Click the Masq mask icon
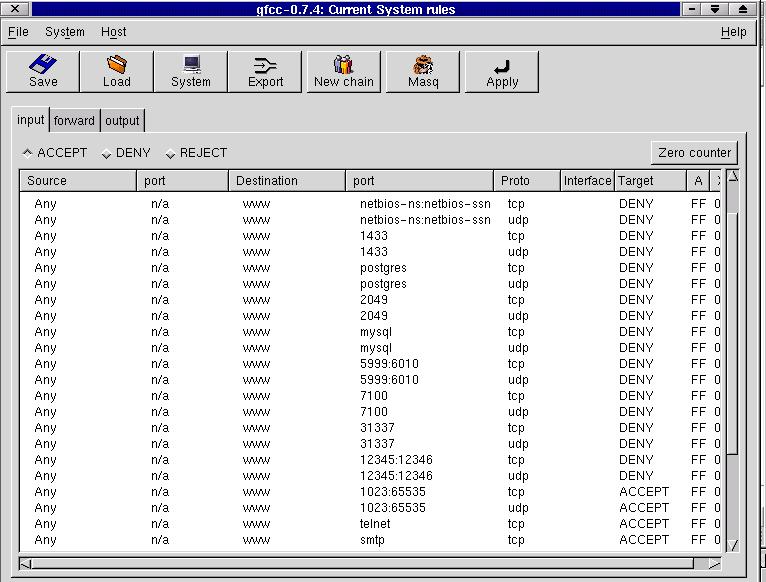Viewport: 766px width, 582px height. (x=423, y=65)
